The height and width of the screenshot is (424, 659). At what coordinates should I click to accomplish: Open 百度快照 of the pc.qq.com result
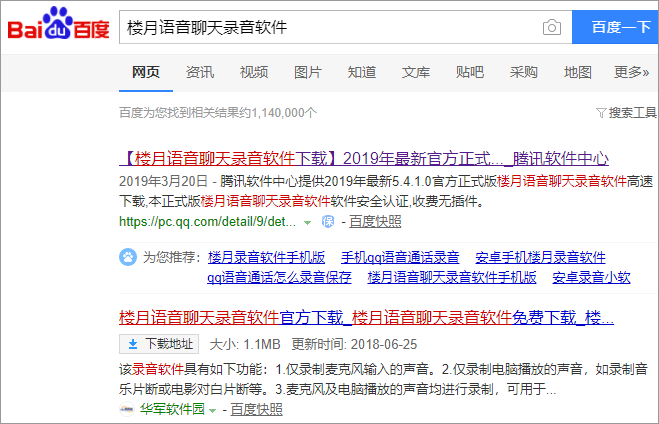pos(375,221)
